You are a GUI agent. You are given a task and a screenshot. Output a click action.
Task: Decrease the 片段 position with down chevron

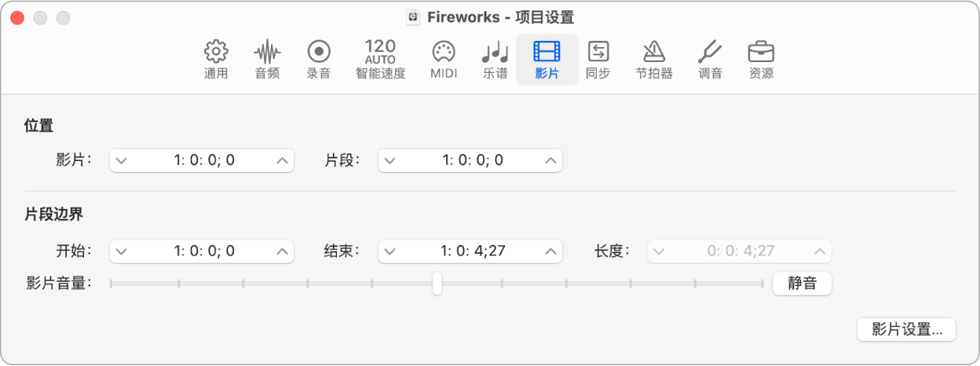[x=389, y=161]
